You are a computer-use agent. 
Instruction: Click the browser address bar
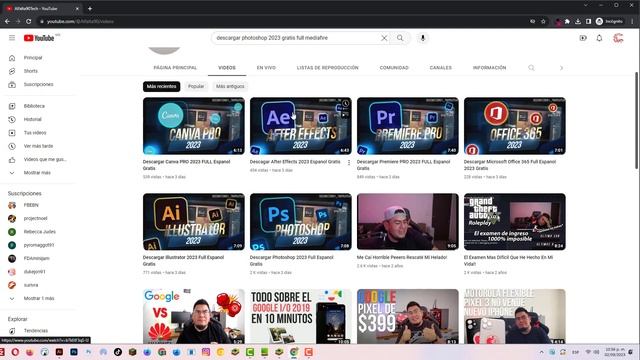tap(282, 21)
